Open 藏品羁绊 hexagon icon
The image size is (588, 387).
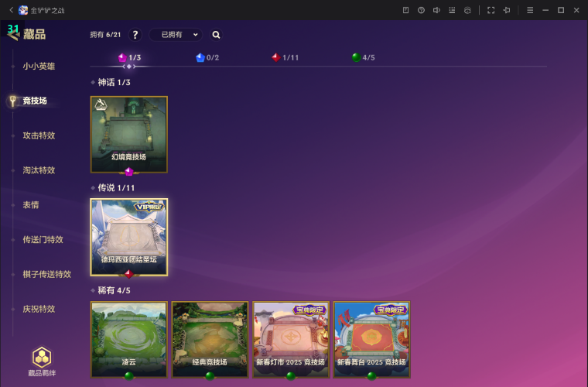pos(42,358)
